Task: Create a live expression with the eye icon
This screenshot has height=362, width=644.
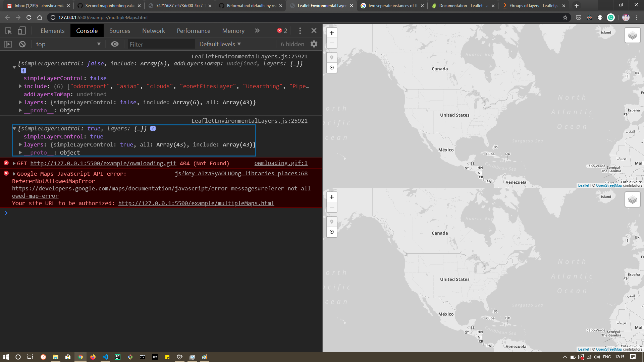Action: coord(115,44)
